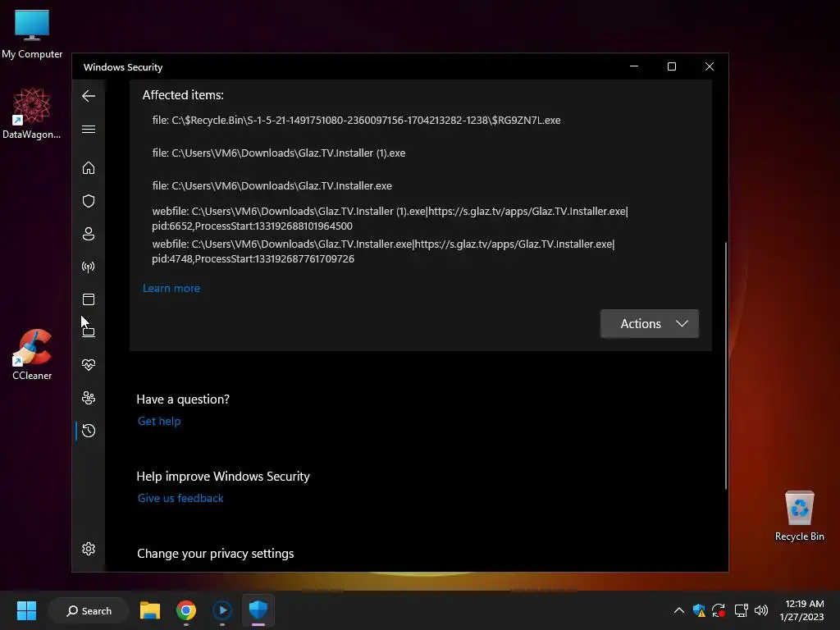Image resolution: width=840 pixels, height=630 pixels.
Task: Open Account protection person icon
Action: 89,234
